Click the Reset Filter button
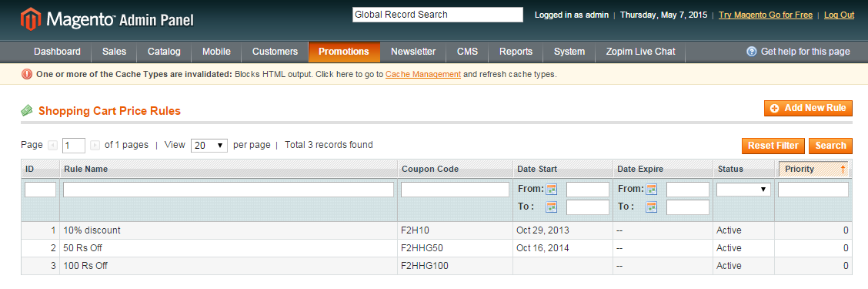Image resolution: width=868 pixels, height=289 pixels. (773, 146)
